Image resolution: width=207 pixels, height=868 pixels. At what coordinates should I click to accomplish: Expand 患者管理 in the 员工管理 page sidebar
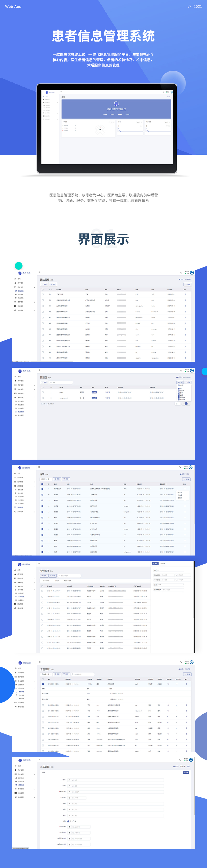click(x=24, y=789)
